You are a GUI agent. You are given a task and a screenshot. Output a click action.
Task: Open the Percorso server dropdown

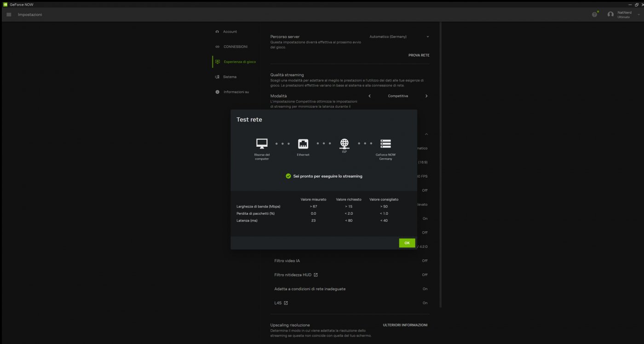pyautogui.click(x=398, y=36)
